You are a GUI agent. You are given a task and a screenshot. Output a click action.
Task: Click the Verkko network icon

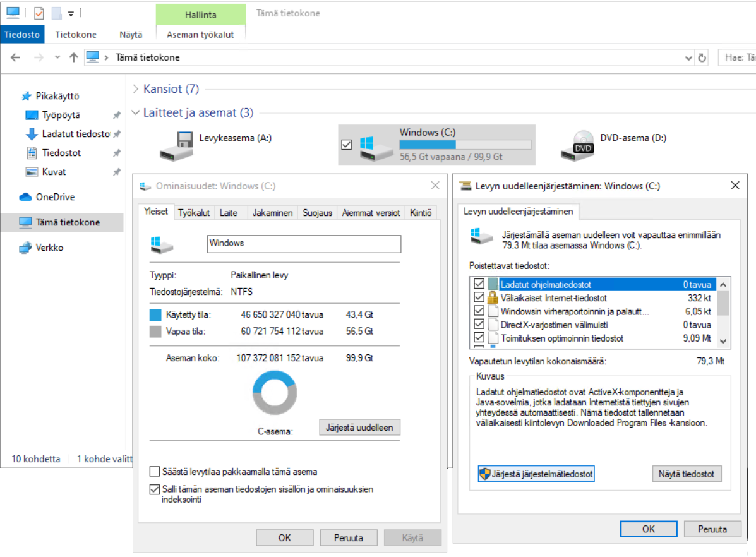click(x=25, y=248)
